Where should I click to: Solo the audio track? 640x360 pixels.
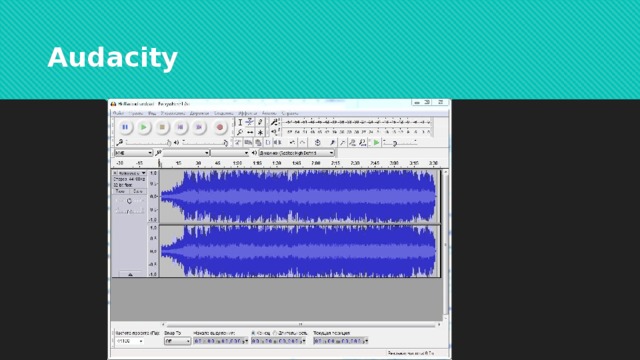pyautogui.click(x=138, y=191)
